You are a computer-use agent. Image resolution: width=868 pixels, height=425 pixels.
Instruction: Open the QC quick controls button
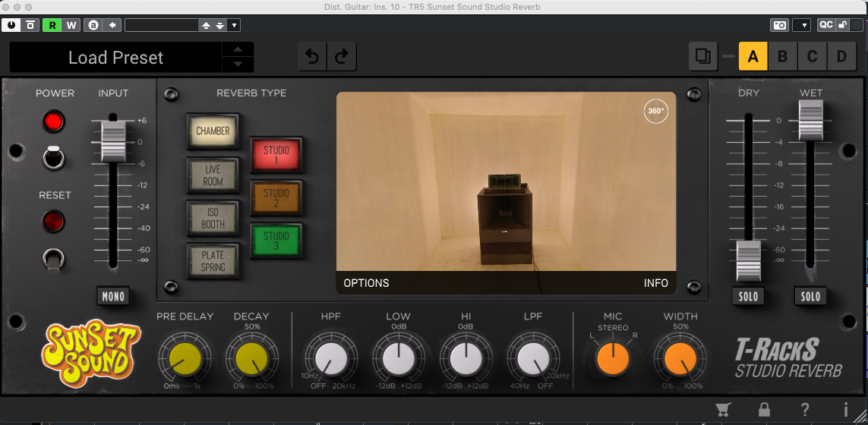(826, 25)
